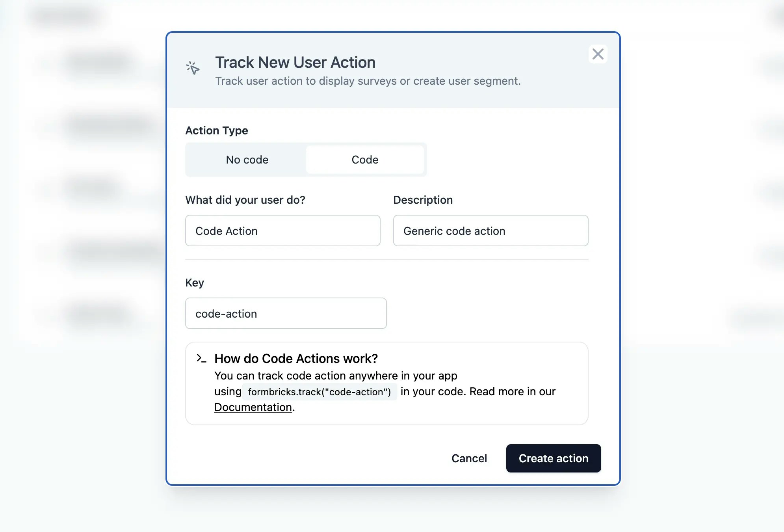Click the cursor tracking icon beside the title
Image resolution: width=784 pixels, height=532 pixels.
(193, 68)
